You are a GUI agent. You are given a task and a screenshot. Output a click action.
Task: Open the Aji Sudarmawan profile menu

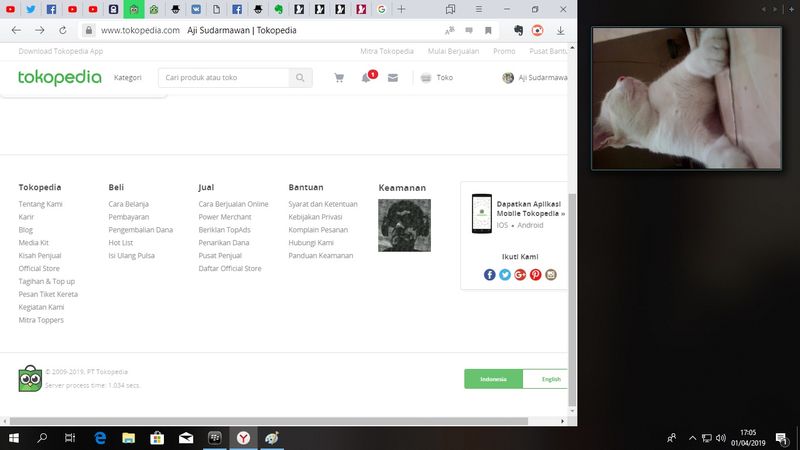(535, 78)
